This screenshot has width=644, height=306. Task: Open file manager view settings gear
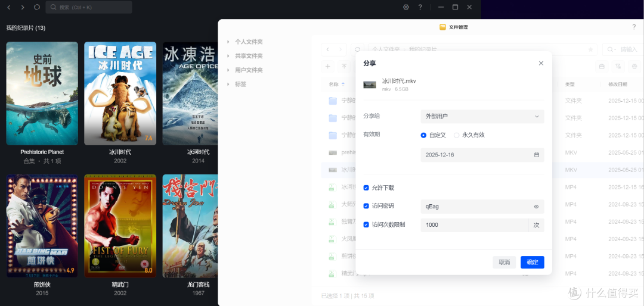pyautogui.click(x=634, y=66)
